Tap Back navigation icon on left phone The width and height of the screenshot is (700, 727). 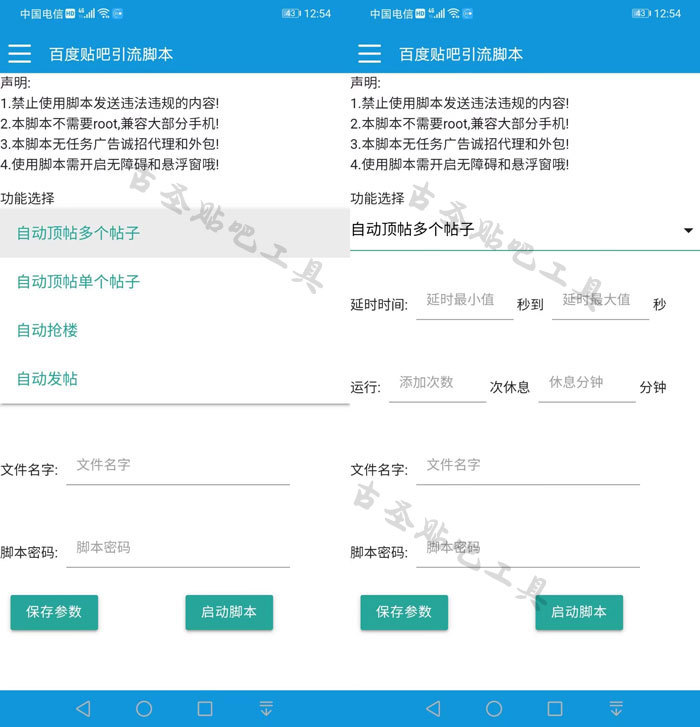point(83,708)
